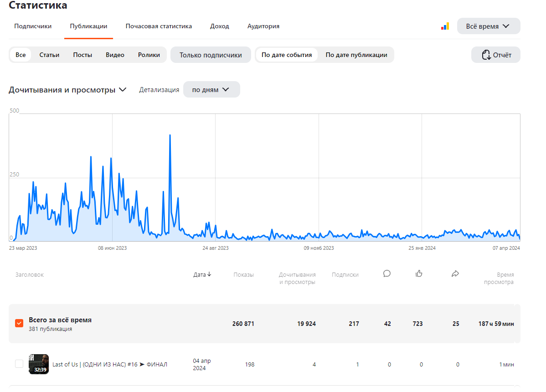The width and height of the screenshot is (546, 392).
Task: Toggle the Только подписчики filter
Action: click(x=211, y=55)
